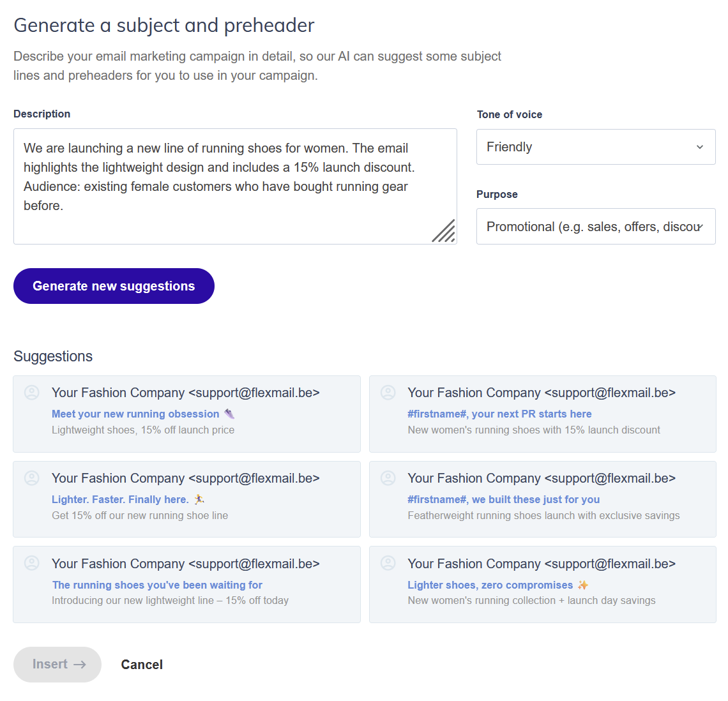Screen dimensions: 728x701
Task: Click the chevron in the Friendly select box
Action: (x=700, y=147)
